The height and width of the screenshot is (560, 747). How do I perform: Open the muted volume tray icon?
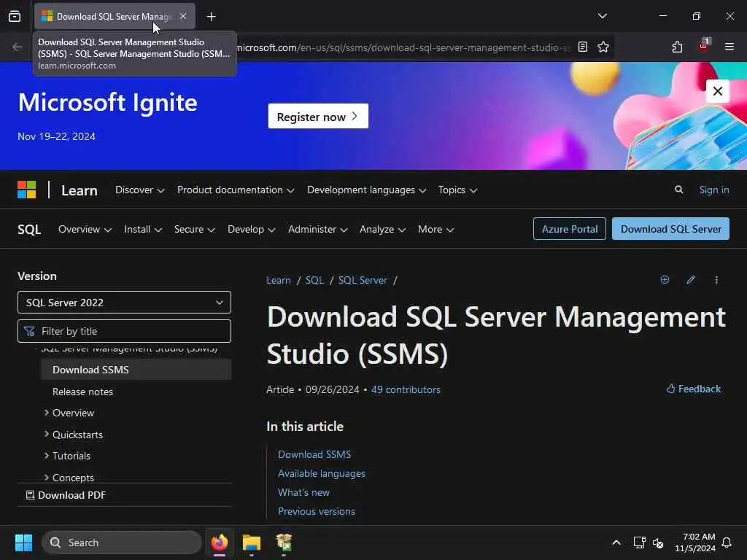click(x=658, y=542)
